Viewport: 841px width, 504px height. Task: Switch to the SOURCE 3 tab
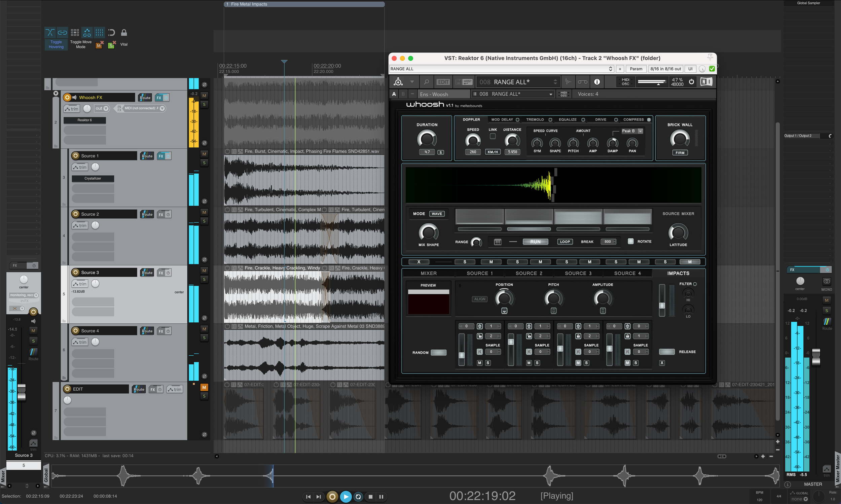coord(578,274)
